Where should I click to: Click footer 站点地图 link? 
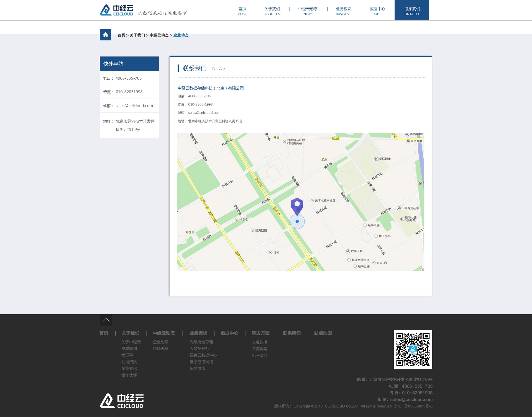click(x=323, y=333)
